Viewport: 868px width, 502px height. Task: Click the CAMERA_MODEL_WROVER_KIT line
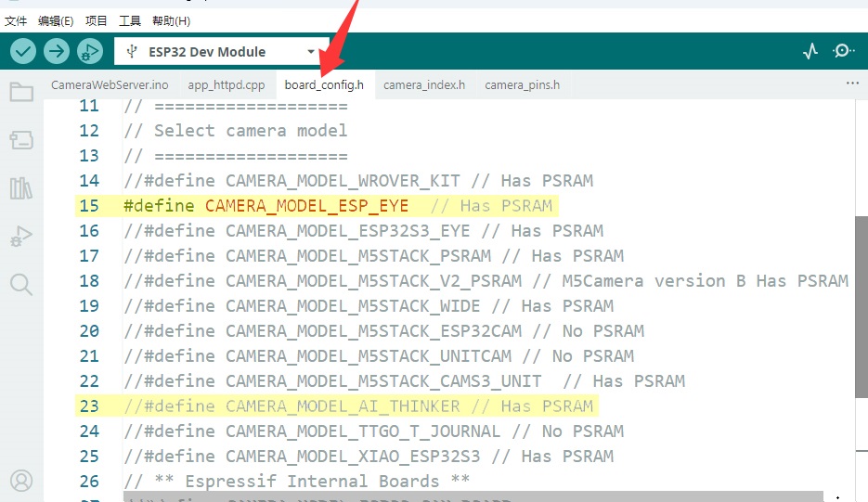pyautogui.click(x=358, y=181)
